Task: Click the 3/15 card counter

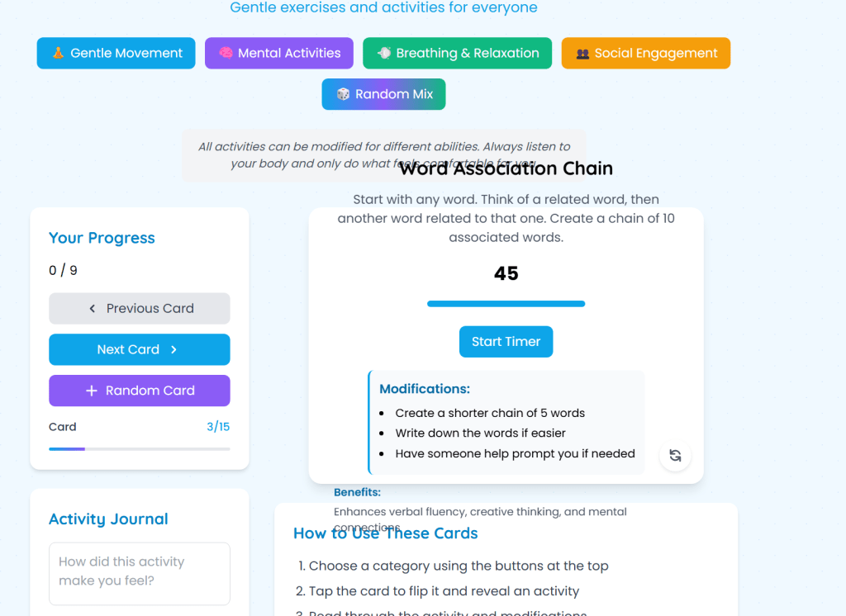Action: pyautogui.click(x=218, y=427)
